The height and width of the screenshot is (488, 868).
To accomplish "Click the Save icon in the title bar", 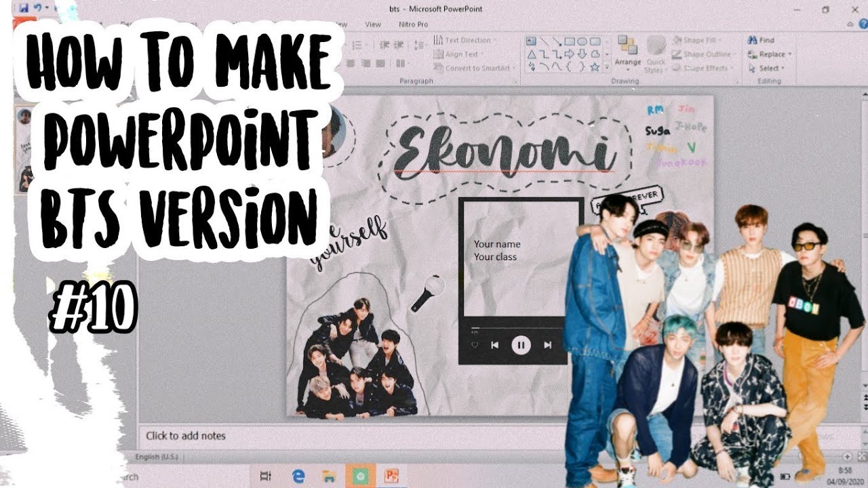I will coord(24,7).
